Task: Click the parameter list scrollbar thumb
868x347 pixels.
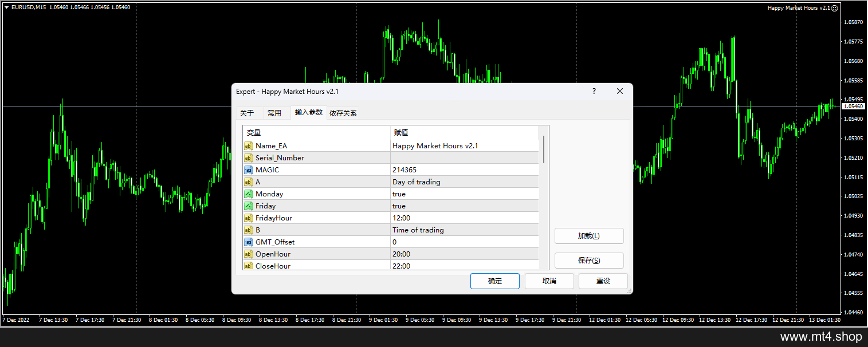Action: pyautogui.click(x=544, y=149)
